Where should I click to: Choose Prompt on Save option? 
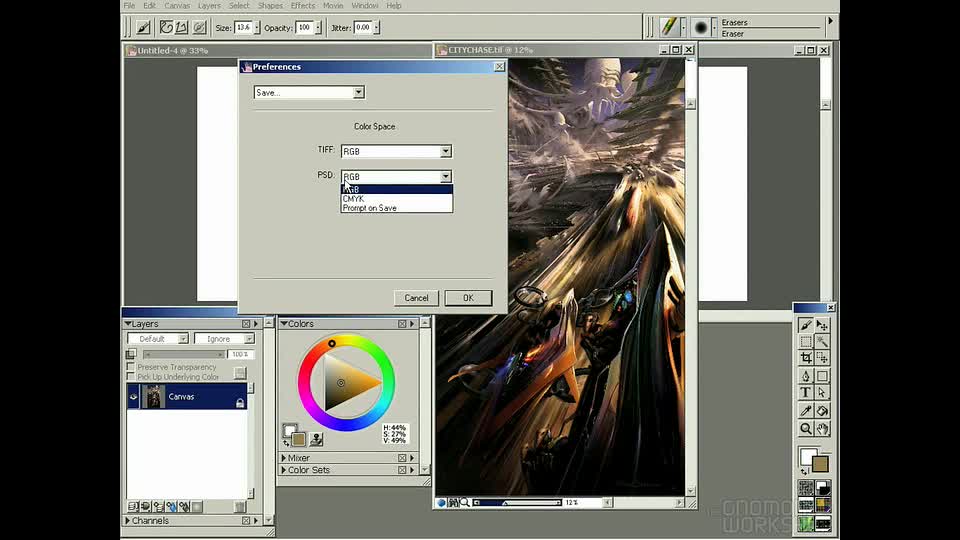(x=397, y=208)
